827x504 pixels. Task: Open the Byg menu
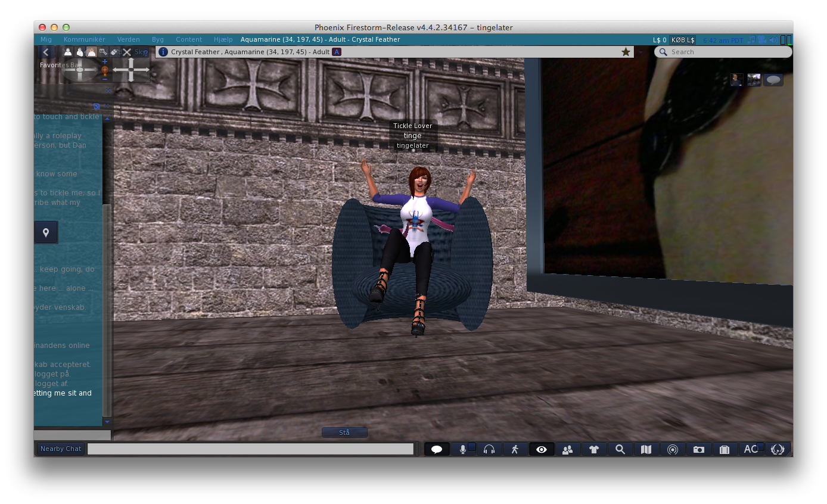158,39
